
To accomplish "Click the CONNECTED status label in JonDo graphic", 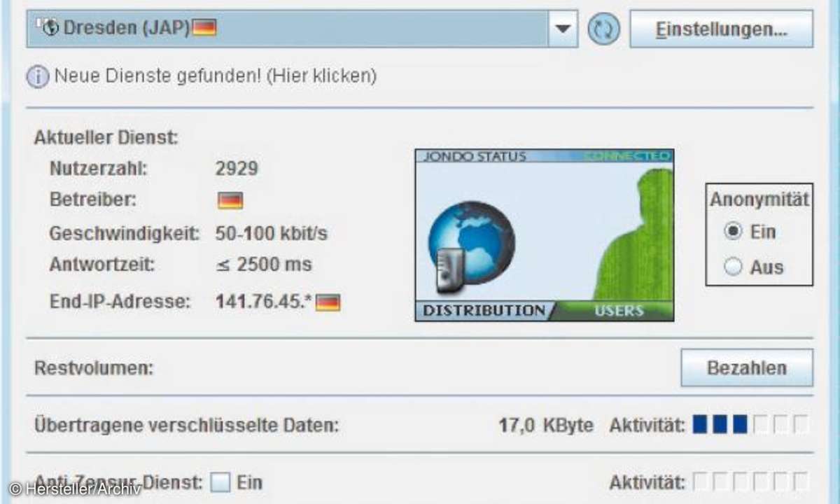I will click(x=627, y=156).
